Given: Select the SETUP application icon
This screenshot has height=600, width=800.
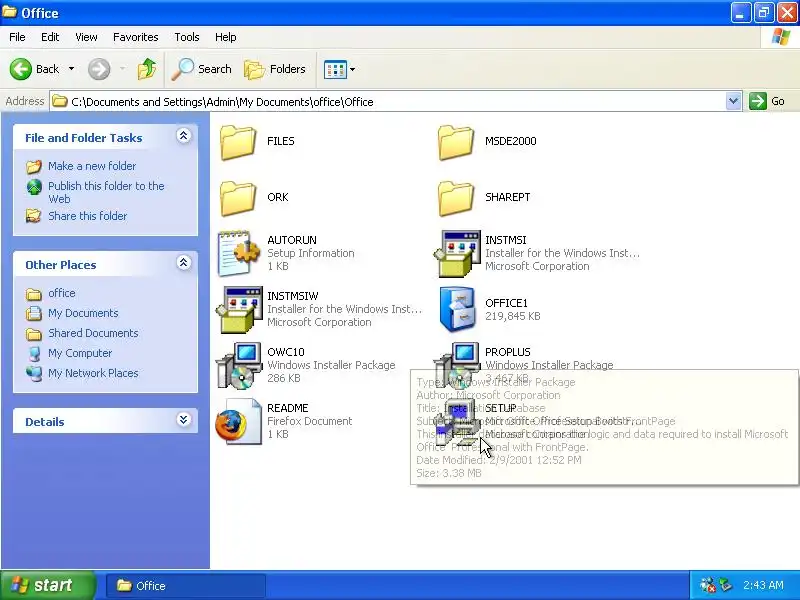Looking at the screenshot, I should click(457, 422).
